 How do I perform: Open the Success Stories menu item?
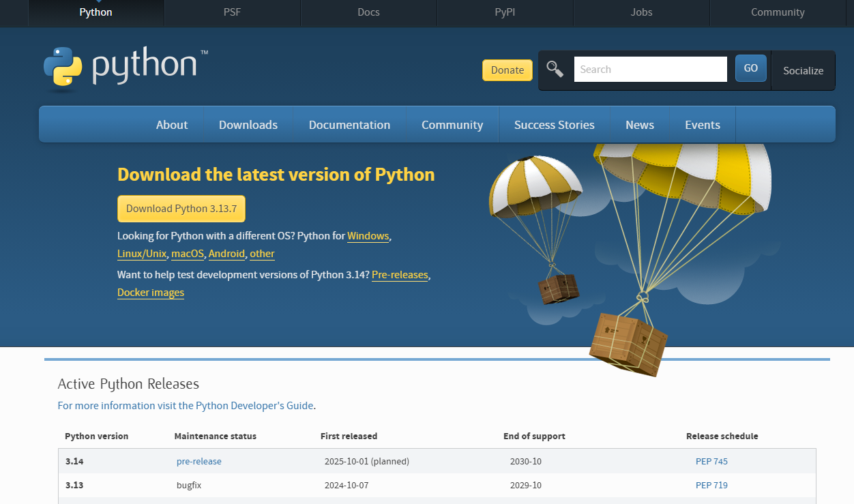554,125
